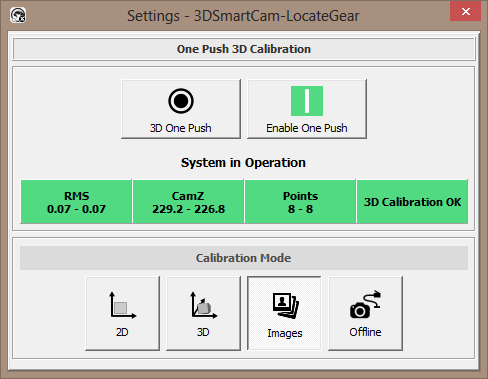
Task: Click the 3D Calibration OK indicator
Action: [x=412, y=202]
